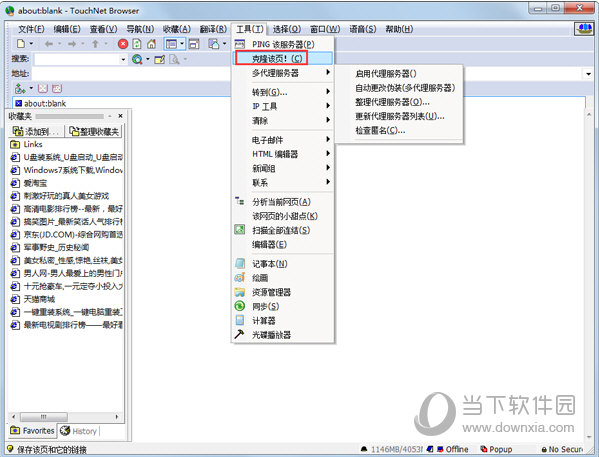The image size is (599, 457).
Task: Click the find-in-page magnifier icon
Action: [174, 59]
